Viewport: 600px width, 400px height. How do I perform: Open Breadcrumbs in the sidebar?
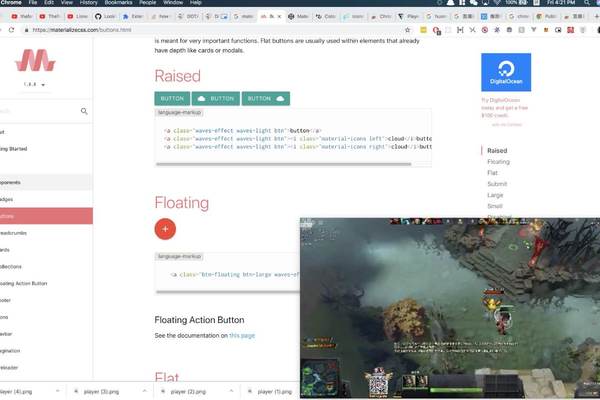[x=46, y=233]
